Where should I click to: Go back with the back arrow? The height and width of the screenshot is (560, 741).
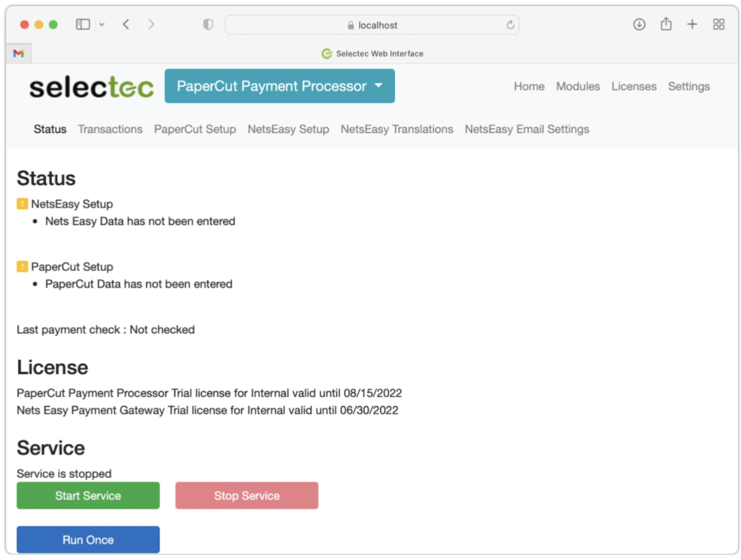[126, 25]
